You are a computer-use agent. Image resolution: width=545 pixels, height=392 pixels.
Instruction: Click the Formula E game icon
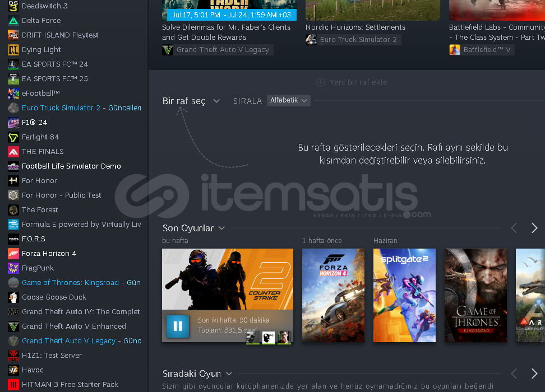pyautogui.click(x=13, y=225)
